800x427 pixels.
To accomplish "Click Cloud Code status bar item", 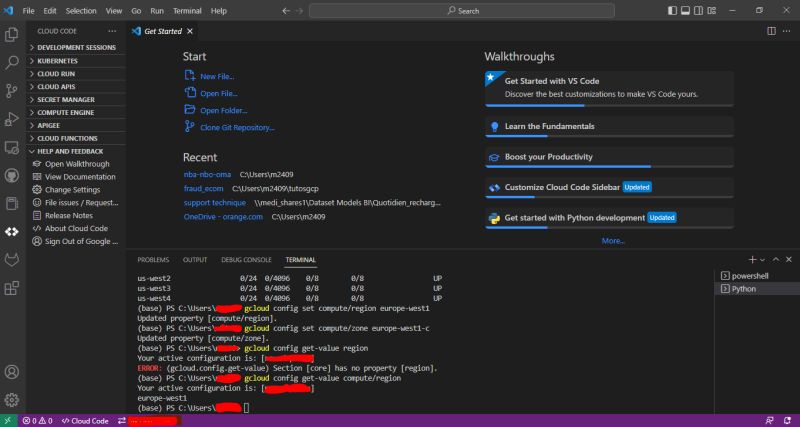I will pyautogui.click(x=85, y=421).
